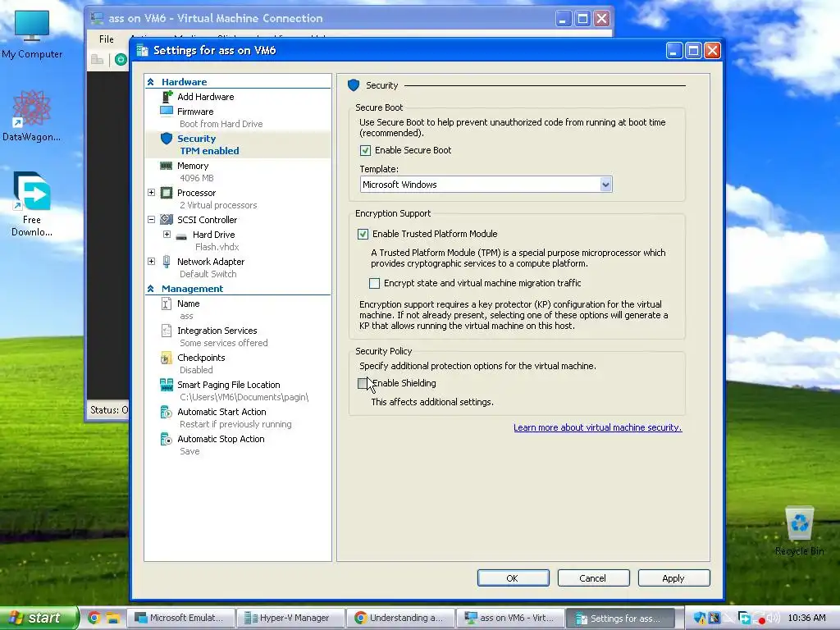This screenshot has width=840, height=630.
Task: Select the Recycle Bin desktop icon
Action: click(x=800, y=531)
